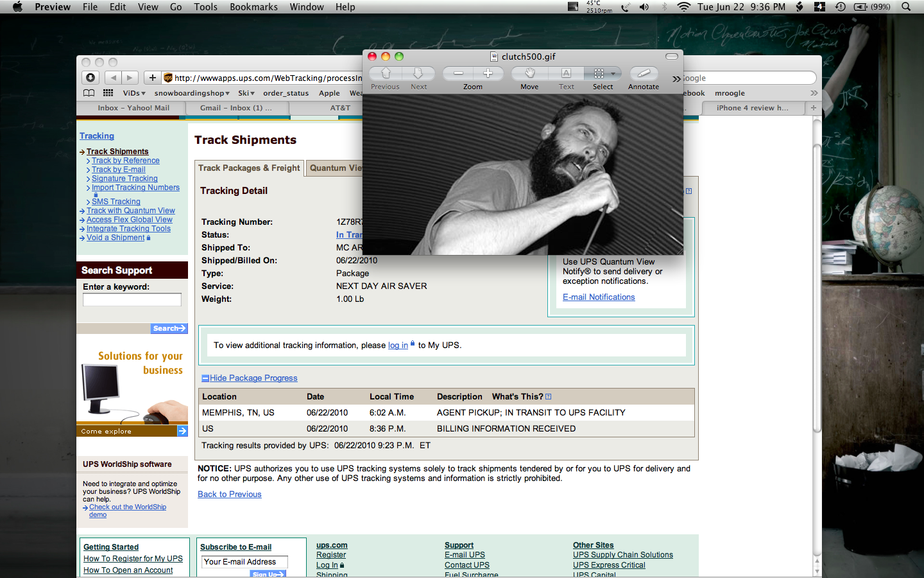Viewport: 924px width, 578px height.
Task: Click the Time Machine icon in menu bar
Action: [841, 7]
